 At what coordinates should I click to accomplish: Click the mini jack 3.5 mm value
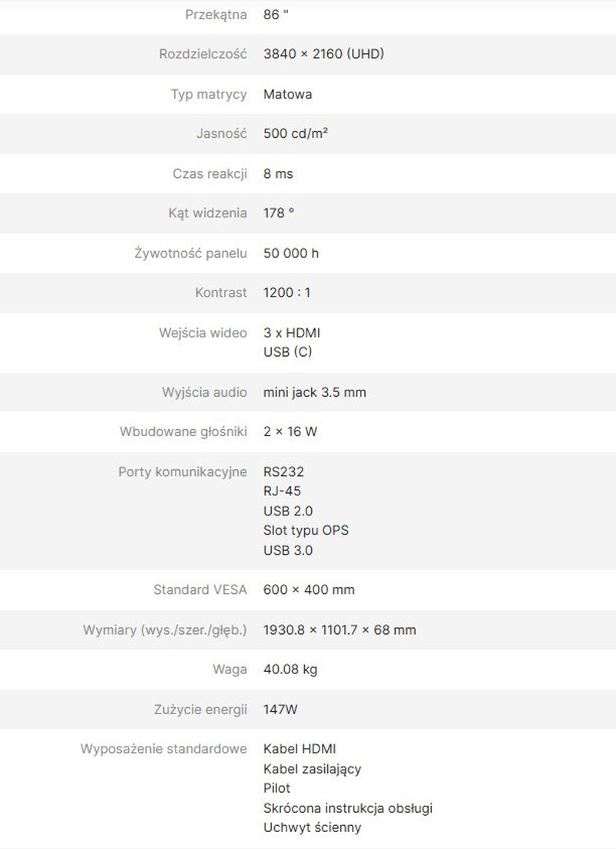pos(314,393)
